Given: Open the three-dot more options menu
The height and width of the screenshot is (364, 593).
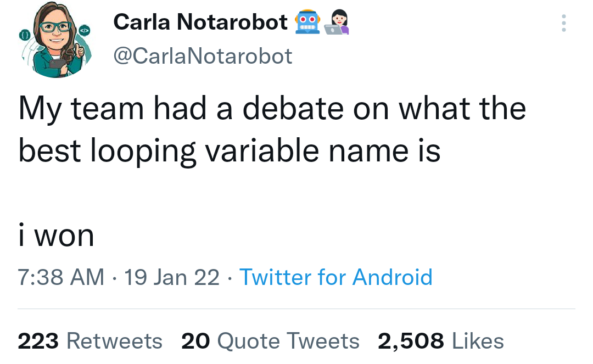Looking at the screenshot, I should pos(563,23).
